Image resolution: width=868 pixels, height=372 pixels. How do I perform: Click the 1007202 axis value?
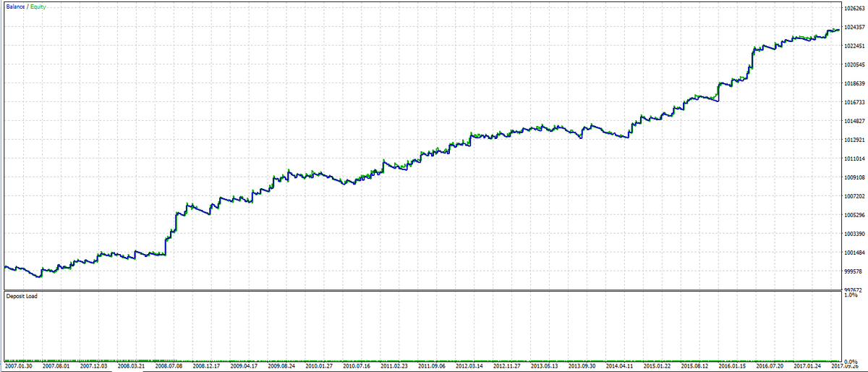(855, 196)
